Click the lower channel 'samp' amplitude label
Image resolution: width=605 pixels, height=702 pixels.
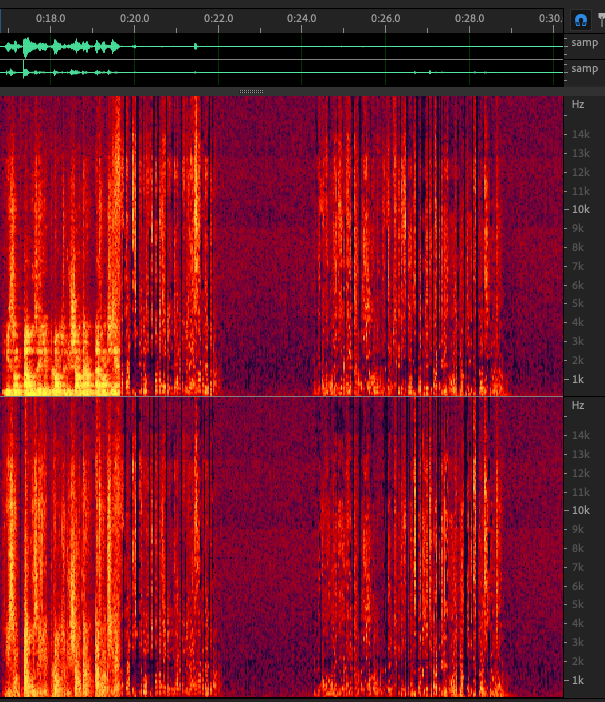click(x=584, y=69)
